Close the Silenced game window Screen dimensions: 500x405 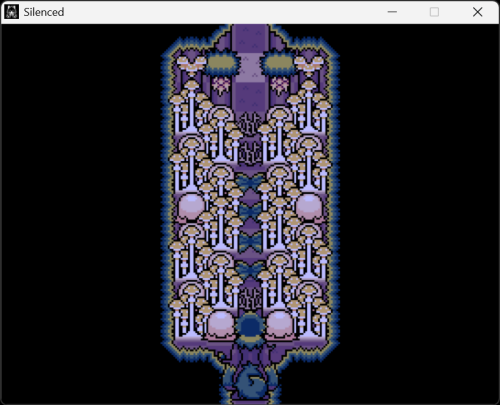(477, 12)
